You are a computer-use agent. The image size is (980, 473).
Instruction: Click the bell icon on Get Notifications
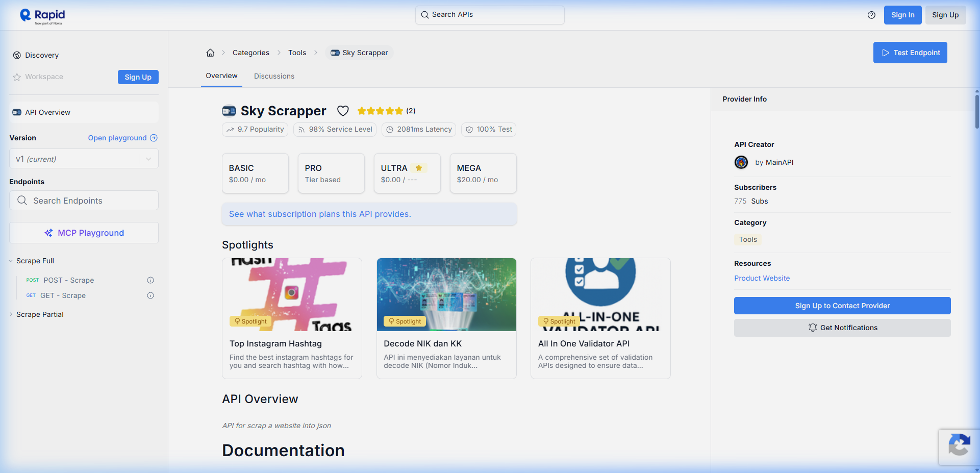click(813, 328)
